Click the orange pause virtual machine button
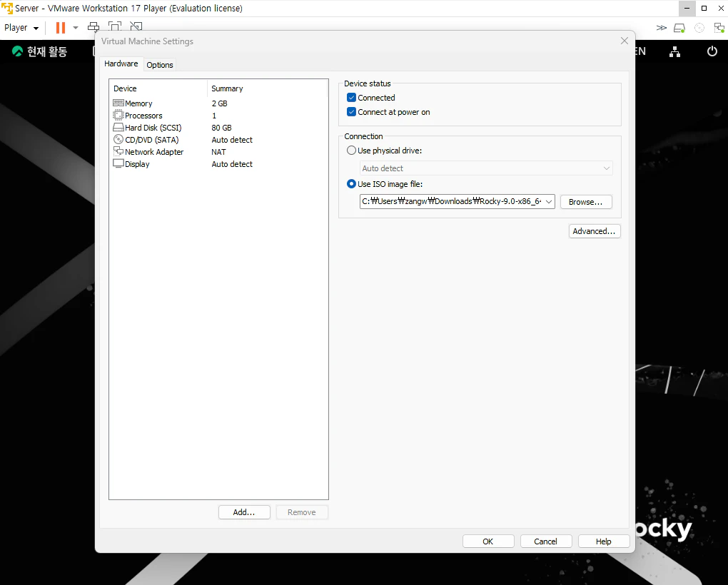 [61, 28]
